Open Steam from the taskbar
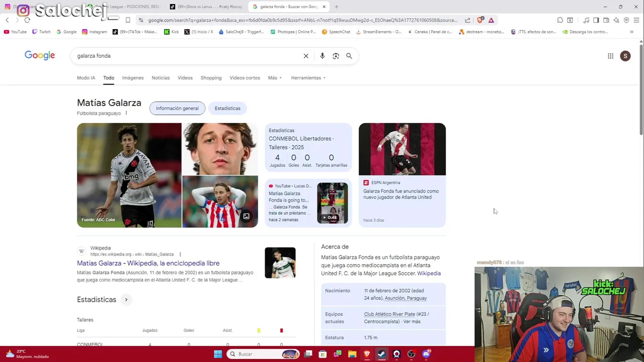The height and width of the screenshot is (362, 644). pos(381,354)
